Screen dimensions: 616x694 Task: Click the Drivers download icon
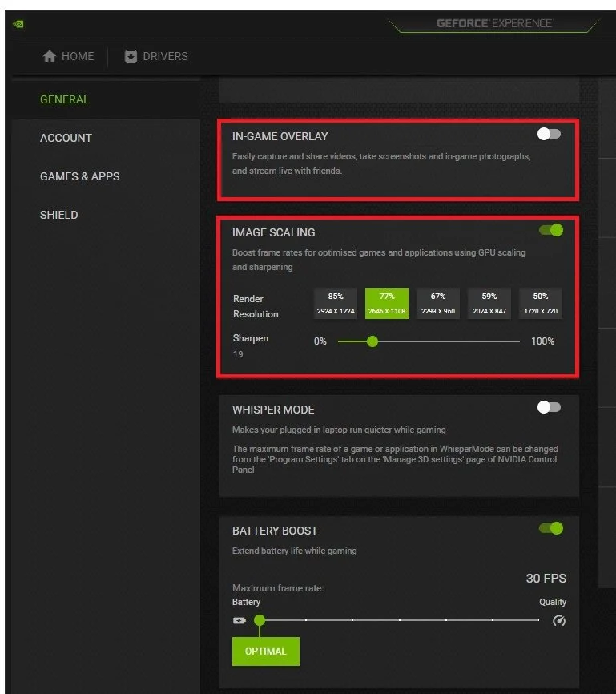pos(131,56)
